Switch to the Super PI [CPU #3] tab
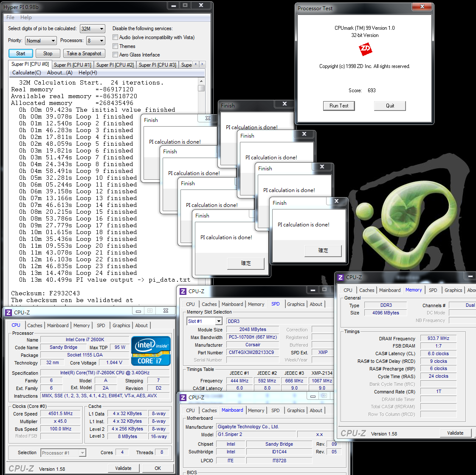The image size is (476, 475). tap(158, 65)
